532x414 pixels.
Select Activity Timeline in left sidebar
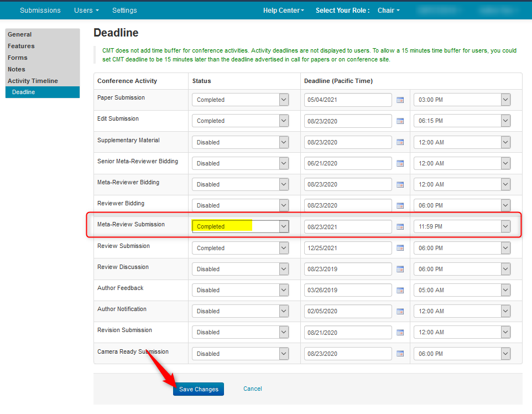coord(33,81)
